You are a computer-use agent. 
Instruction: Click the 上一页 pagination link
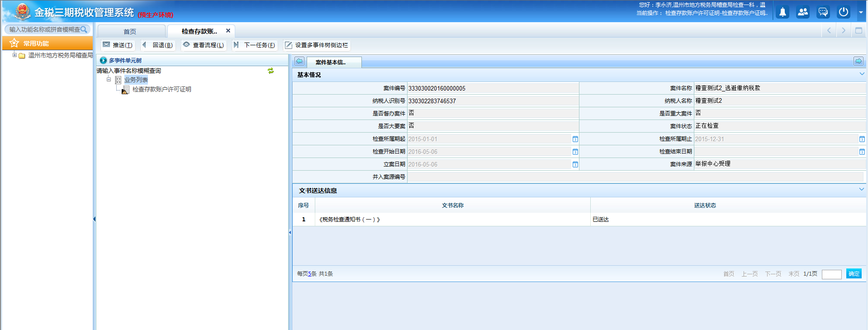pyautogui.click(x=749, y=274)
